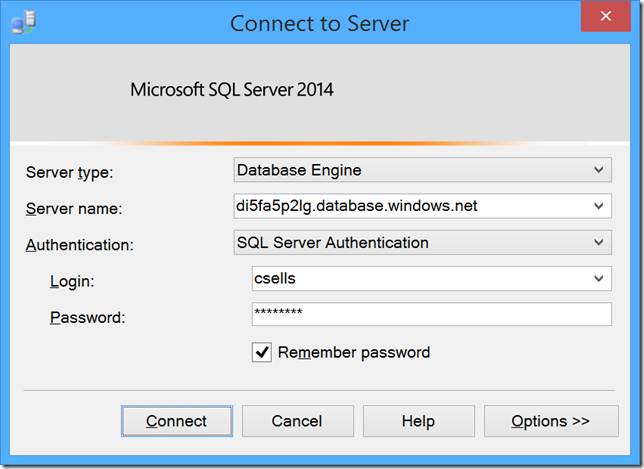Click the Connect to Server title bar

click(x=319, y=23)
